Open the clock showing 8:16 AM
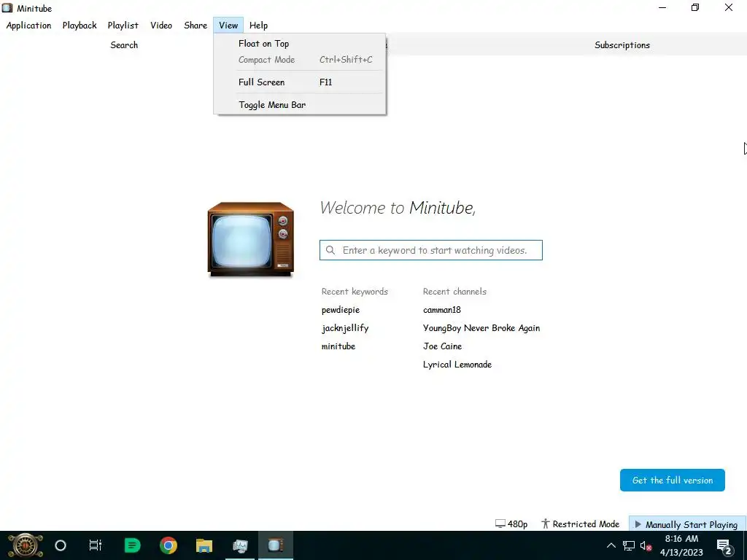The height and width of the screenshot is (560, 747). [681, 545]
